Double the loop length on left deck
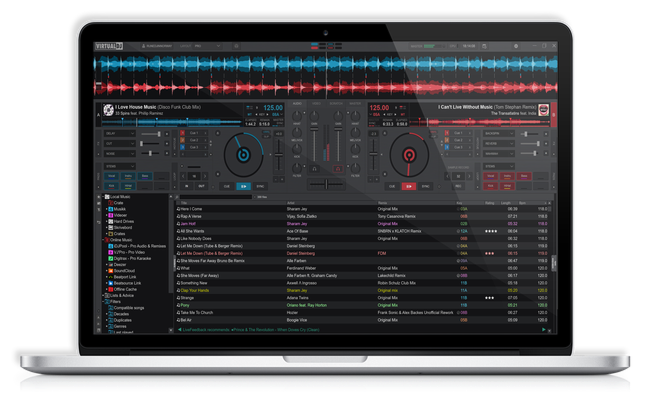 coord(205,176)
